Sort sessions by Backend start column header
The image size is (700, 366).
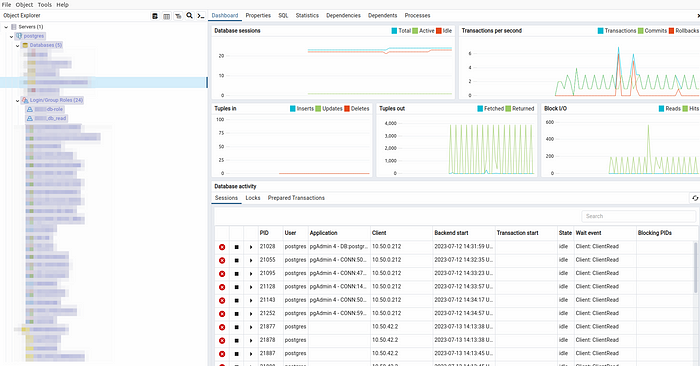tap(451, 233)
